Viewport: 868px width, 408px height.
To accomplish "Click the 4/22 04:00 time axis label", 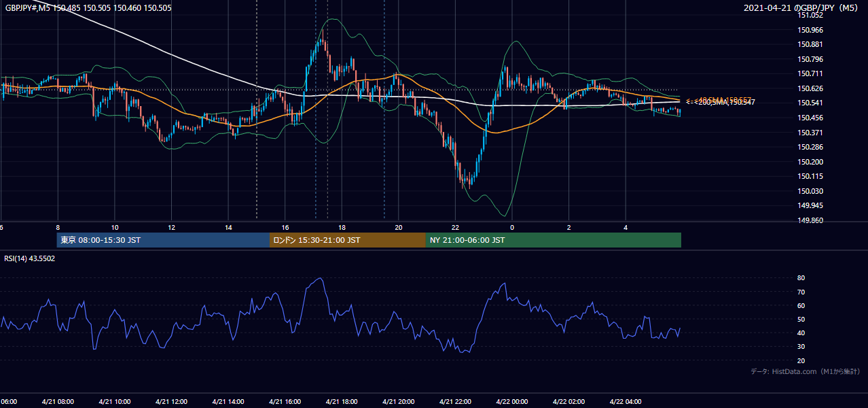I will point(626,402).
